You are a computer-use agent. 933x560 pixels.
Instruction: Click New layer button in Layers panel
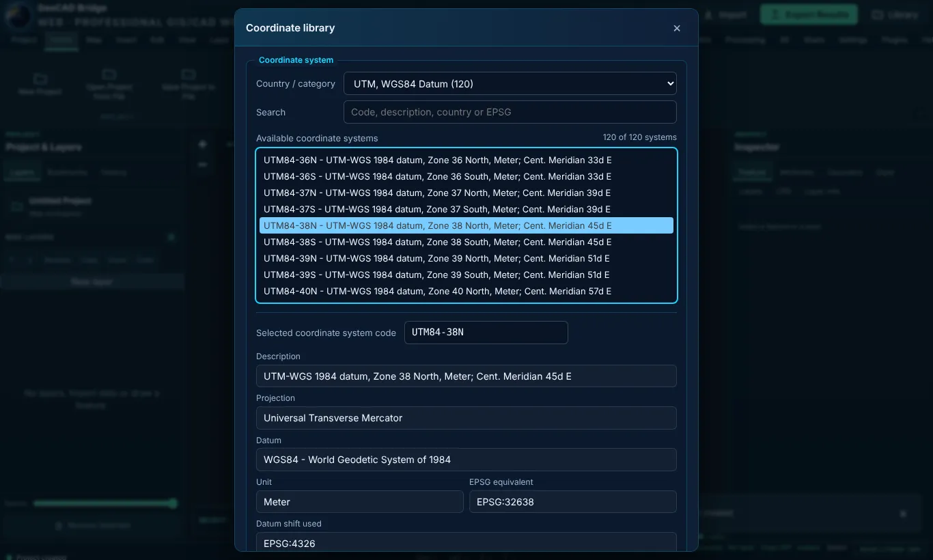tap(92, 281)
